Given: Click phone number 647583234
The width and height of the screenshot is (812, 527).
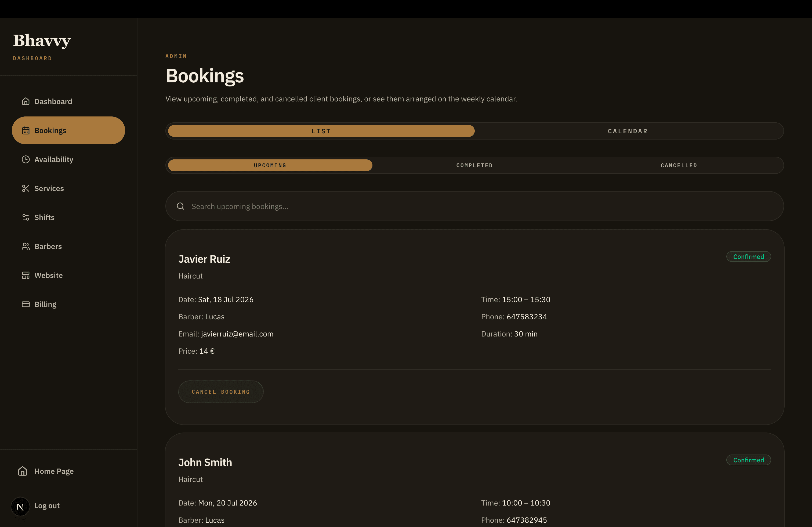Looking at the screenshot, I should pos(527,317).
